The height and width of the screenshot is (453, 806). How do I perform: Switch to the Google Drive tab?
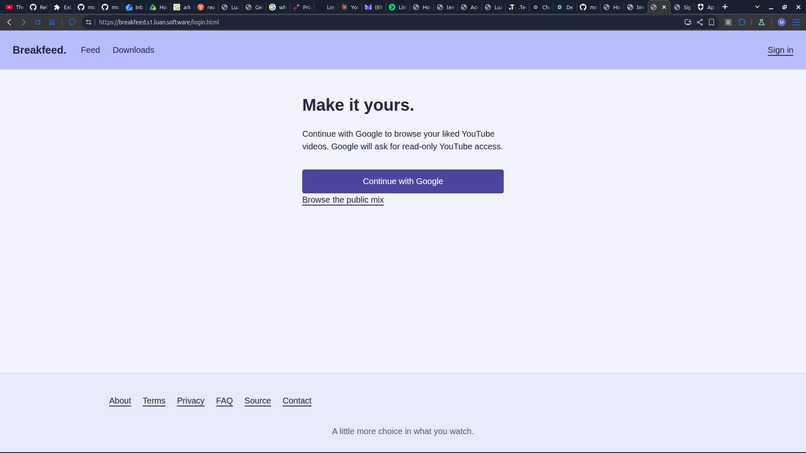coord(158,7)
